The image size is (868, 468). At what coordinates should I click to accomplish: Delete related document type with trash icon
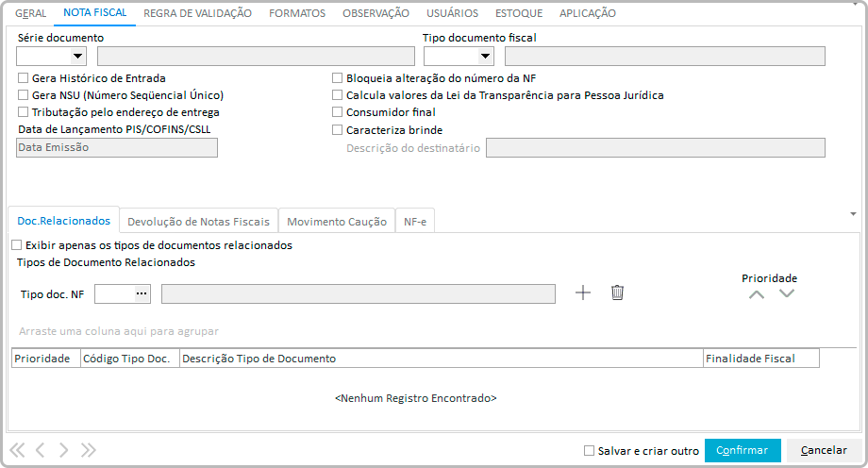(617, 292)
